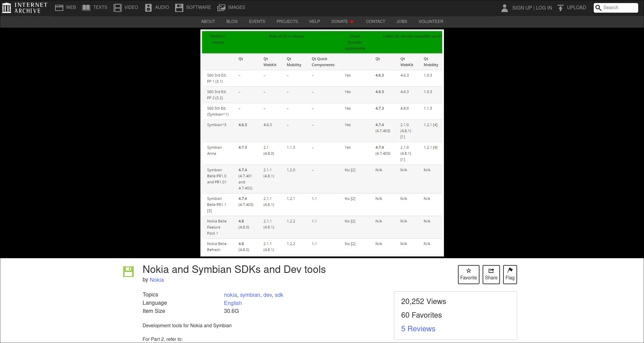Screen dimensions: 644x343
Task: Click the user avatar icon
Action: pyautogui.click(x=504, y=8)
